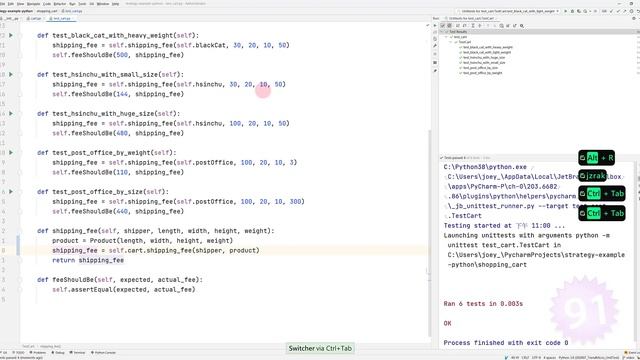The image size is (640, 360).
Task: Click the 'Ran 6 tests' console output line
Action: [483, 304]
